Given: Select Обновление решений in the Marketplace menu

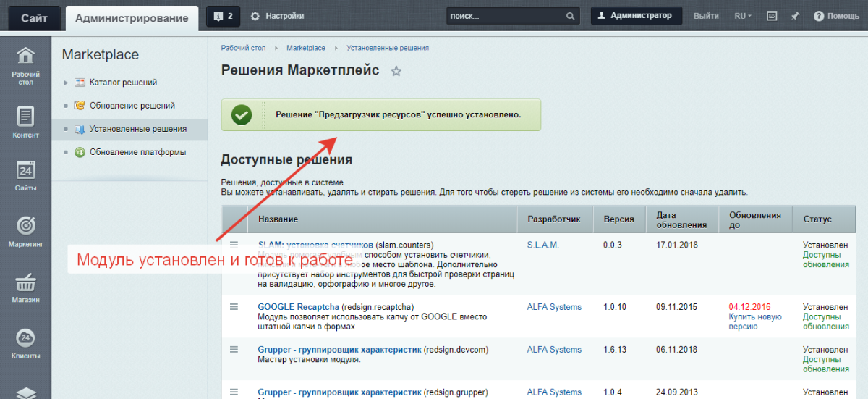Looking at the screenshot, I should click(x=132, y=106).
